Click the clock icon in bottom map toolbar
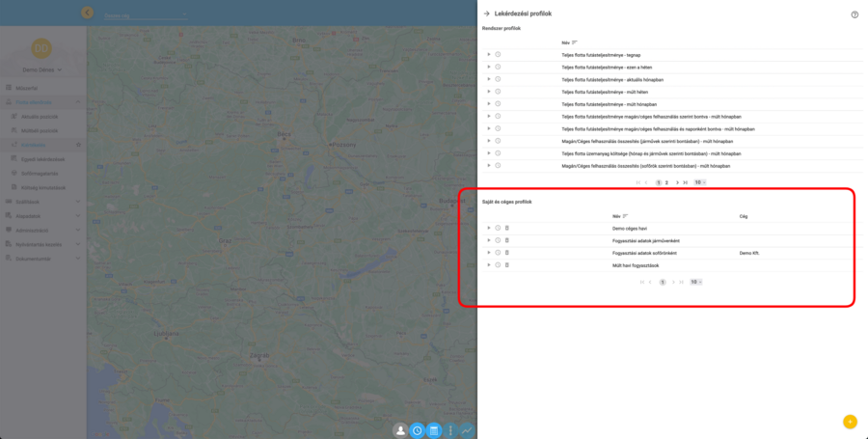 [418, 430]
